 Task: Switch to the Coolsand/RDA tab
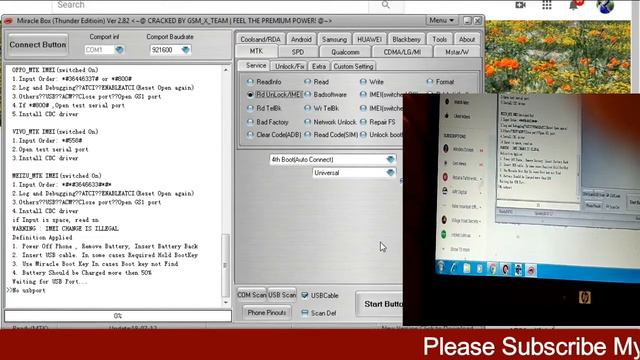(x=260, y=40)
